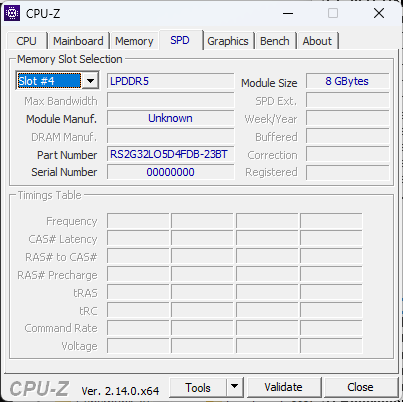Viewport: 403px width, 402px height.
Task: Click the Close button at bottom
Action: pos(360,387)
